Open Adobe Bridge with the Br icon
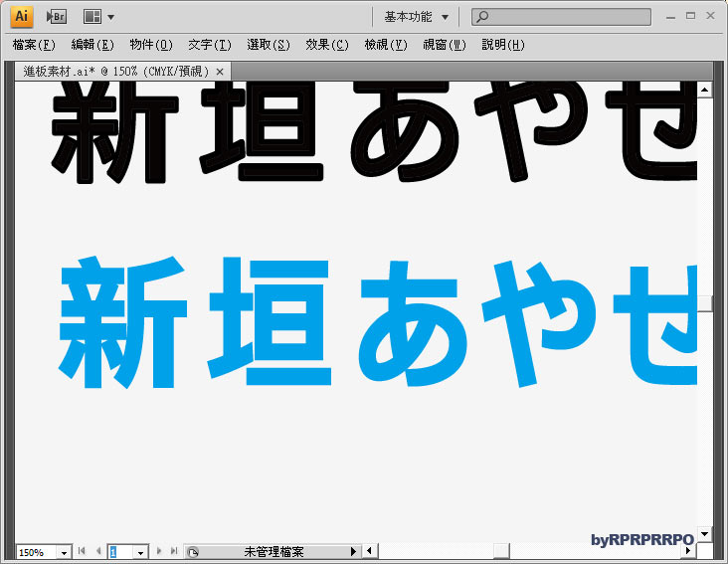This screenshot has height=564, width=728. [56, 17]
